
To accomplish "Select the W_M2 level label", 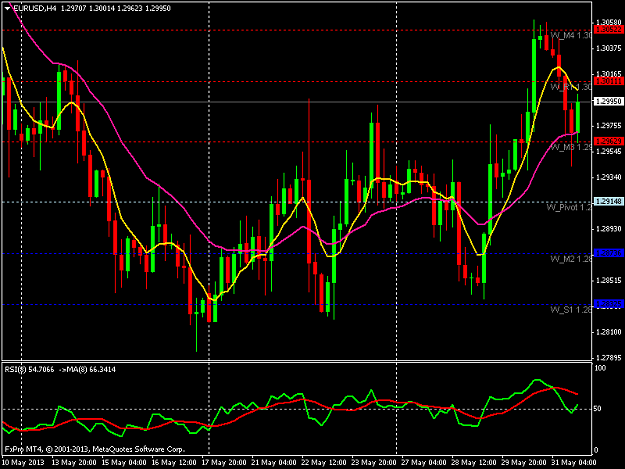I will point(571,259).
